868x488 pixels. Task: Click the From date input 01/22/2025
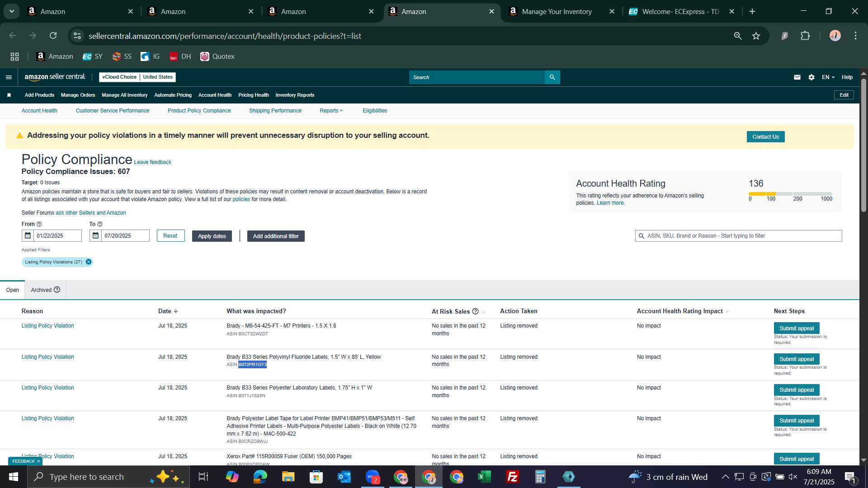click(x=57, y=236)
